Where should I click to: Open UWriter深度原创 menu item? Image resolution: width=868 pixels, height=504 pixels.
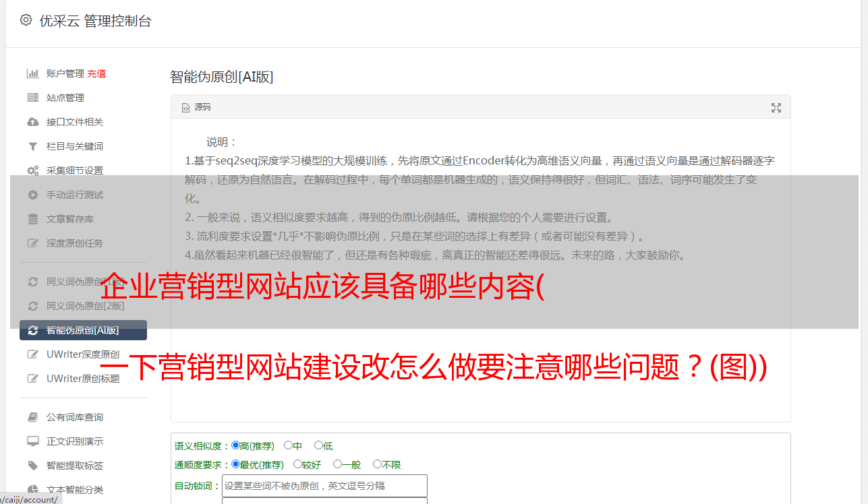tap(83, 354)
